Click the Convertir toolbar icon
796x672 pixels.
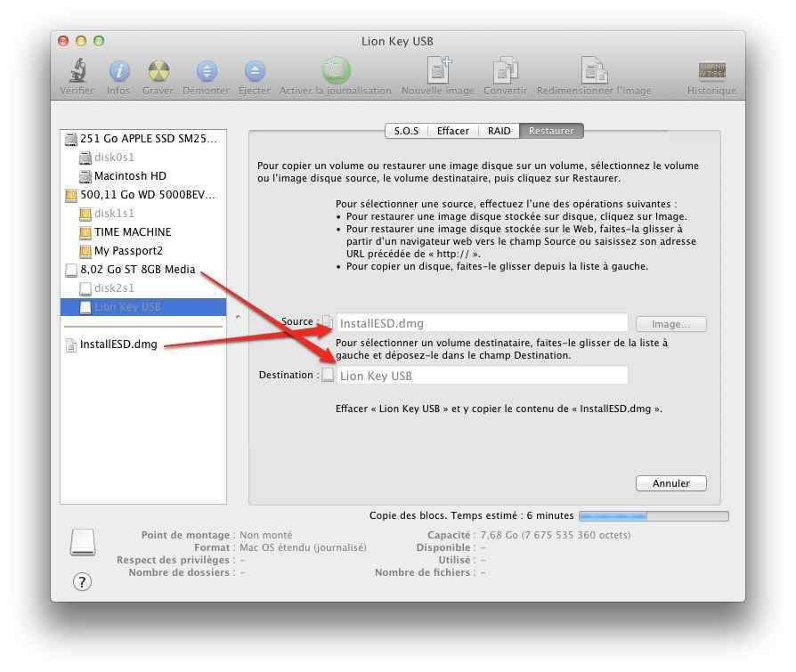click(x=505, y=70)
